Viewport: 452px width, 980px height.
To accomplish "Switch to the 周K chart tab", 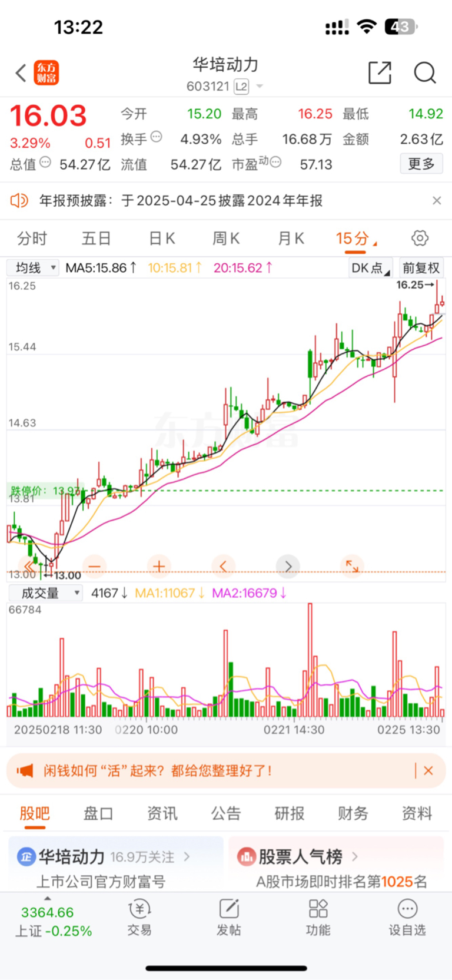I will (226, 239).
